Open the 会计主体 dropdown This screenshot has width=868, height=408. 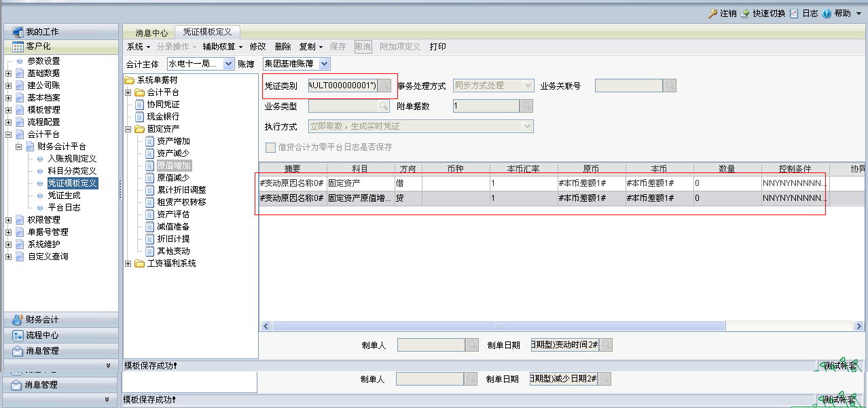(x=230, y=64)
